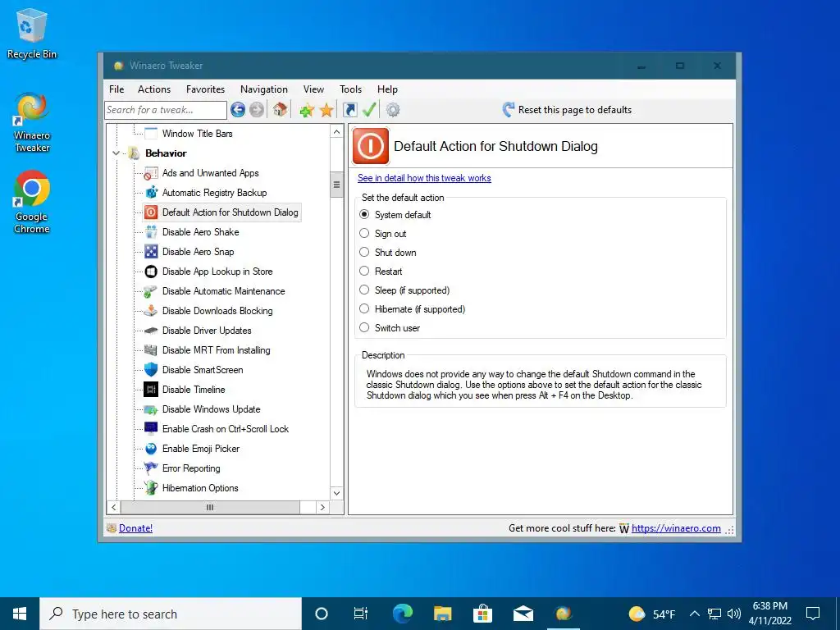This screenshot has height=630, width=840.
Task: Open the Favorites menu
Action: pos(205,89)
